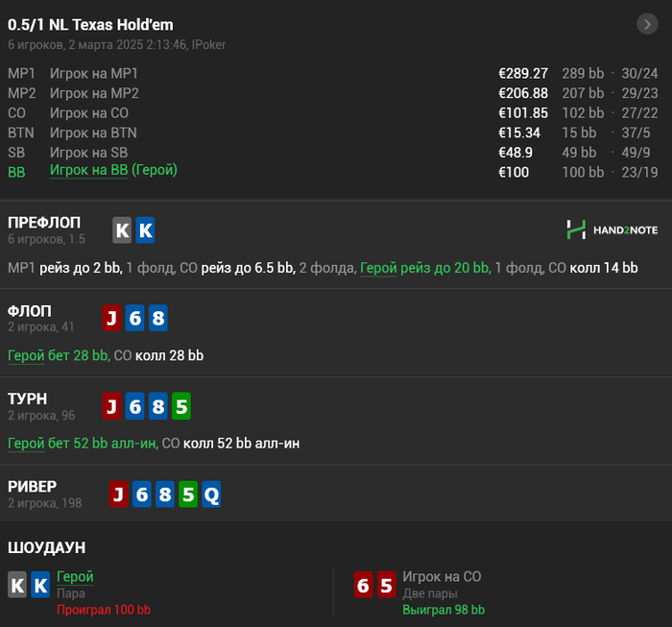Click the green 5 card on the turn

pyautogui.click(x=181, y=406)
